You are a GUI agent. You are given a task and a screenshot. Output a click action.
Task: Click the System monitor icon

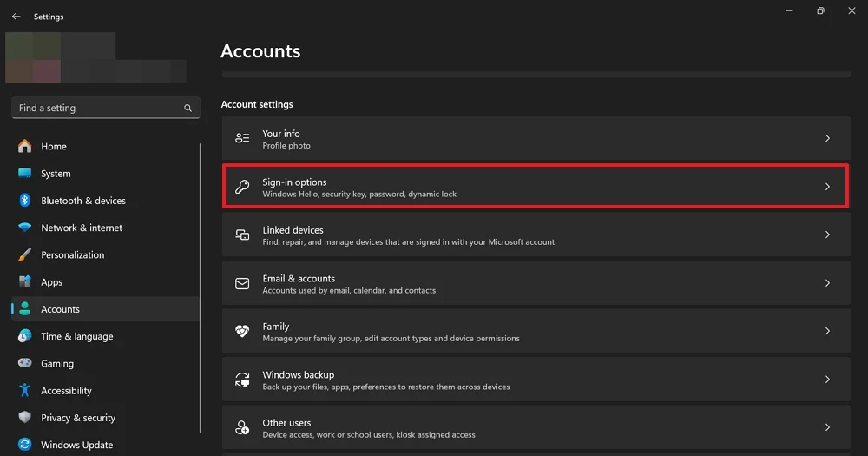25,173
